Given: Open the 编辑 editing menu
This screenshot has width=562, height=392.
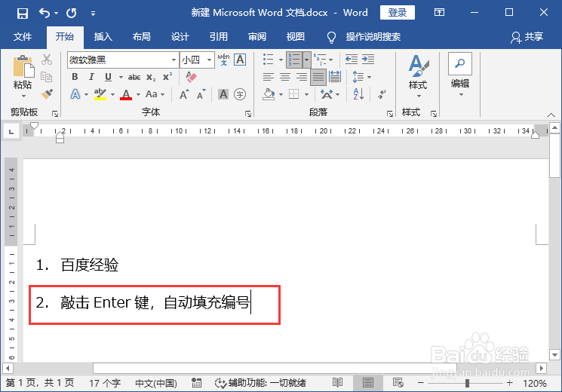Looking at the screenshot, I should [460, 75].
